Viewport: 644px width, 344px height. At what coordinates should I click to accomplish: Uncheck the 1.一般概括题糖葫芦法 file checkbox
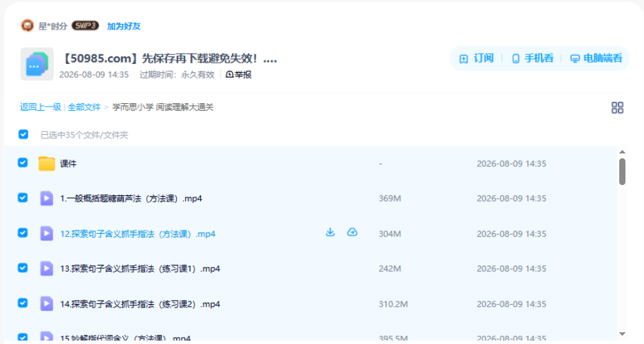(23, 198)
